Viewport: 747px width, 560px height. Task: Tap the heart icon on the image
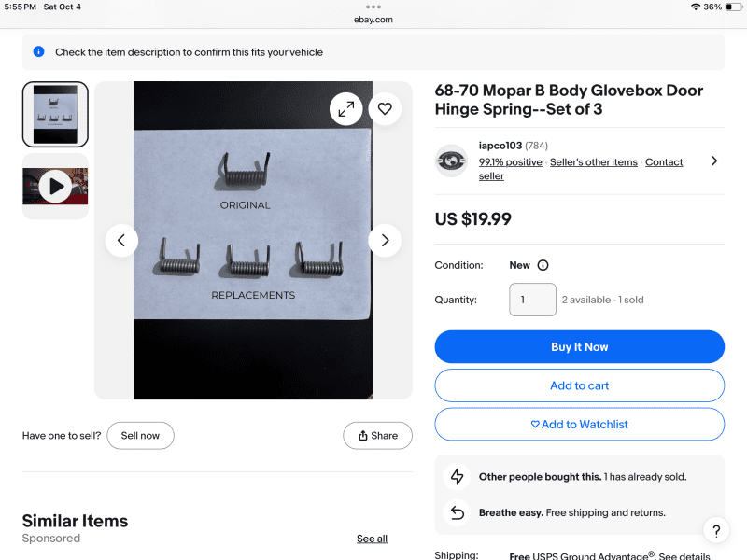click(x=385, y=109)
